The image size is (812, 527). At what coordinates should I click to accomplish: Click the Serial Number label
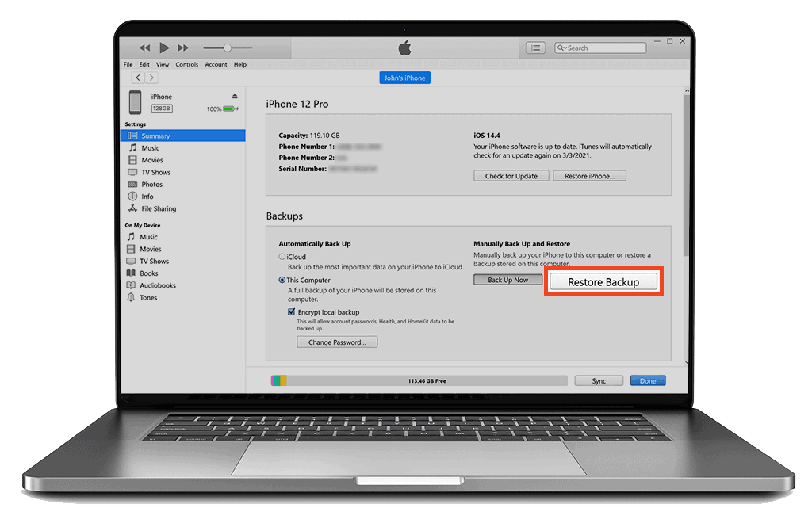[302, 169]
